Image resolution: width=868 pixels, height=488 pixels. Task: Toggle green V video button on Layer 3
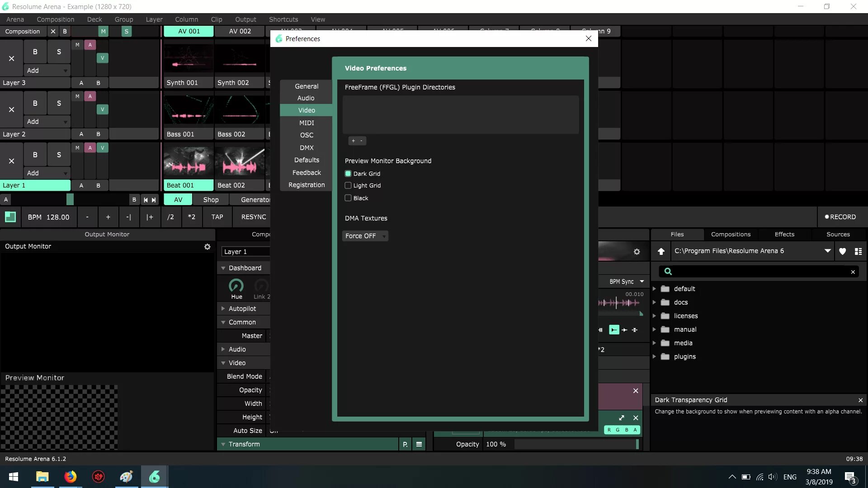pos(103,58)
